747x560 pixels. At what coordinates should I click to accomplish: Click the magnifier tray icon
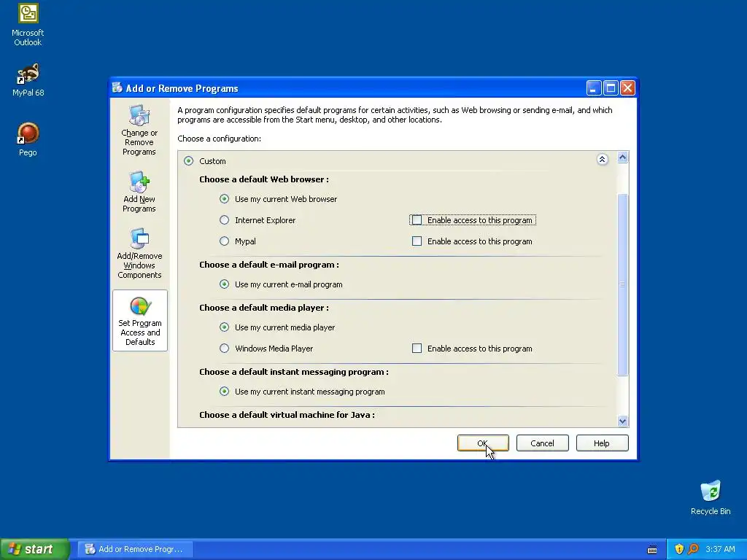pos(693,549)
